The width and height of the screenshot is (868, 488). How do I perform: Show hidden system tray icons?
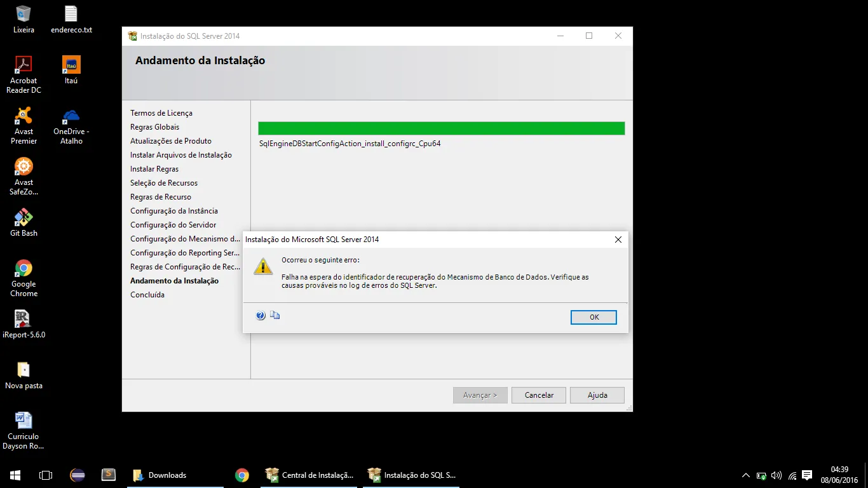tap(745, 475)
